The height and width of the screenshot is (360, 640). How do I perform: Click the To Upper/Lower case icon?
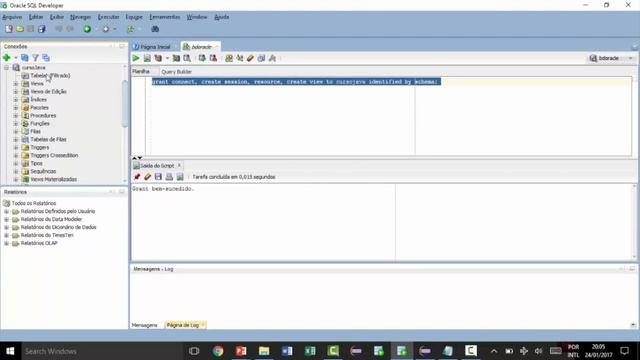click(240, 58)
